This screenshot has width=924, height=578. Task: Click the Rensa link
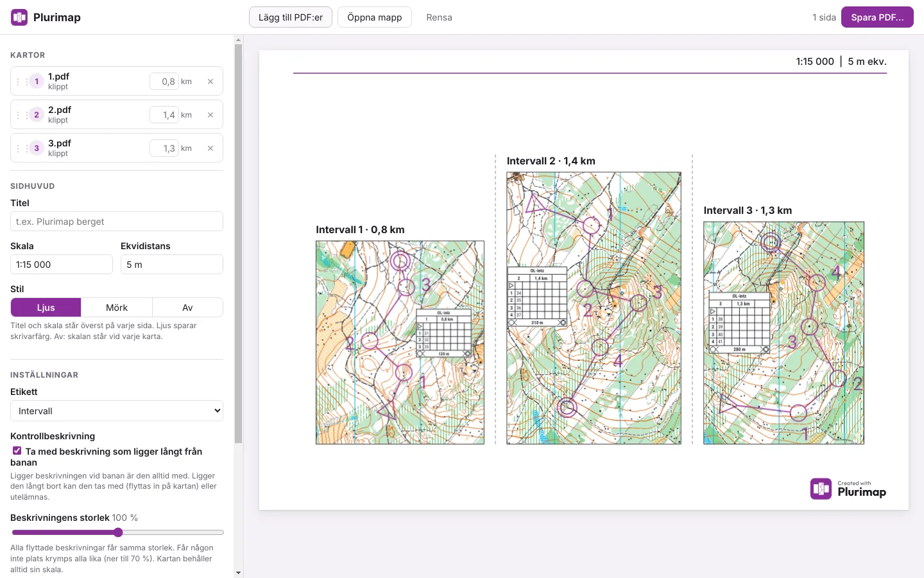(440, 17)
